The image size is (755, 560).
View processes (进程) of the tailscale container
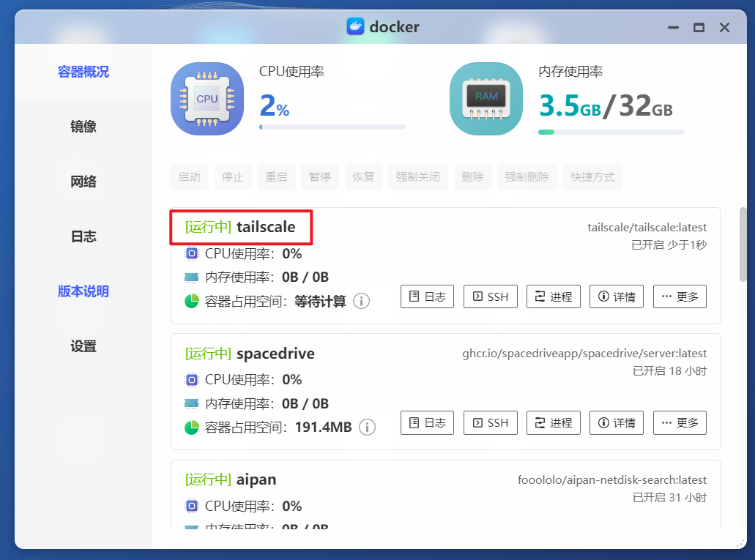(553, 296)
